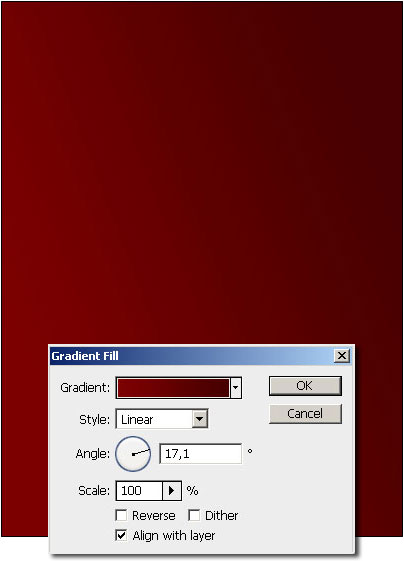Click the Angle label text
This screenshot has height=561, width=404.
pyautogui.click(x=93, y=454)
